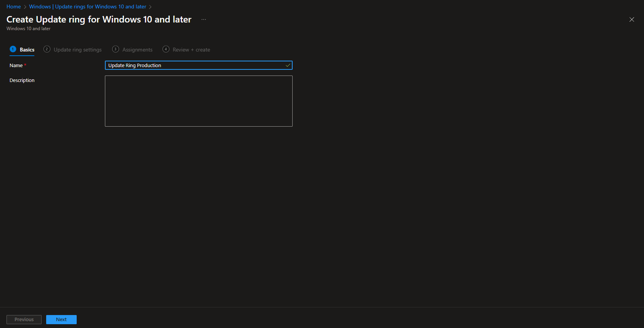This screenshot has width=644, height=328.
Task: Click inside the Description text area
Action: click(x=198, y=101)
